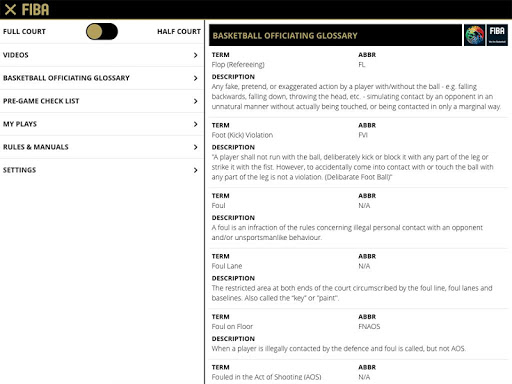Expand the Pre-Game Check List chevron
512x384 pixels.
(196, 101)
